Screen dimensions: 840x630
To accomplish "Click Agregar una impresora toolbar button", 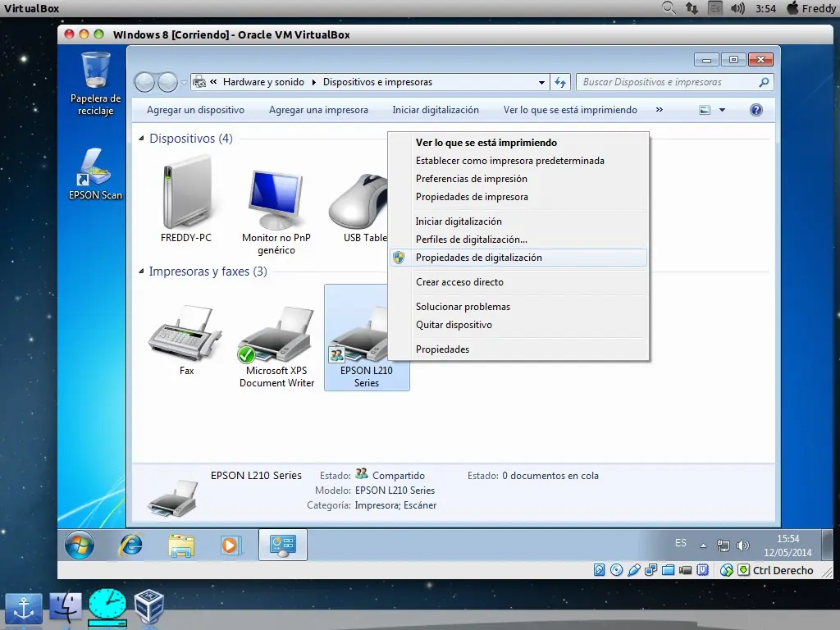I will [x=318, y=110].
